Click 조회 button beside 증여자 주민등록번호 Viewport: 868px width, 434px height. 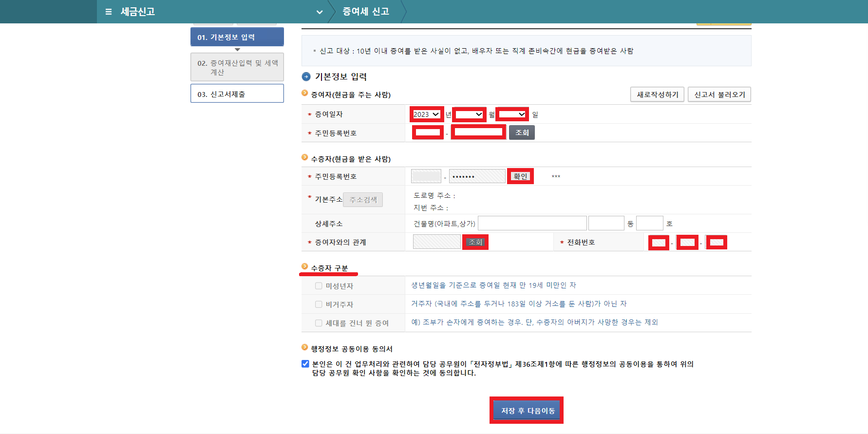(x=522, y=132)
